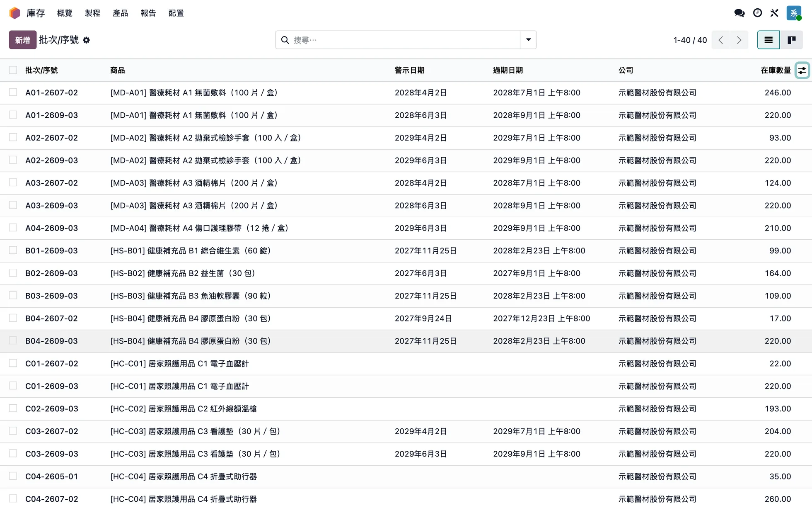Viewport: 812px width, 508px height.
Task: Go to next page of records
Action: tap(739, 40)
